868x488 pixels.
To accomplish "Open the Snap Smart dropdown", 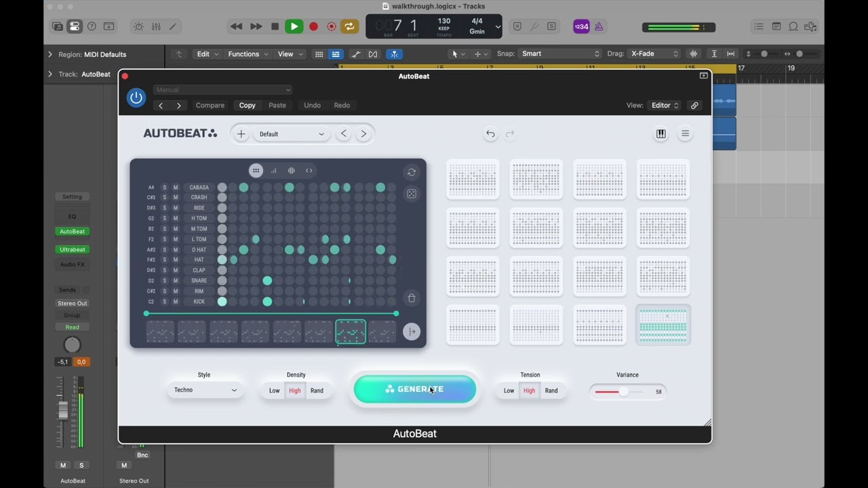I will click(559, 54).
